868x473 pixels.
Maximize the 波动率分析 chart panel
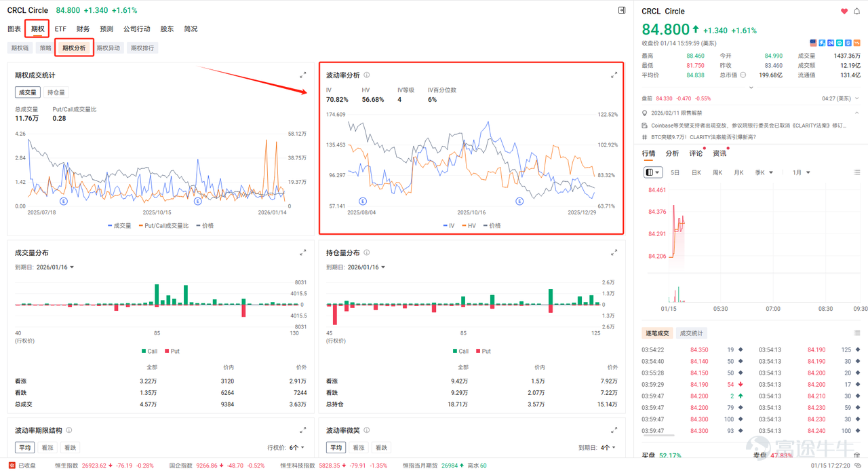pos(614,75)
